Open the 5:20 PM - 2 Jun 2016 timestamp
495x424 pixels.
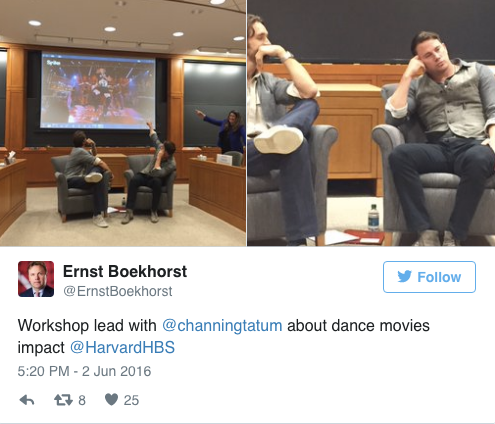[84, 371]
